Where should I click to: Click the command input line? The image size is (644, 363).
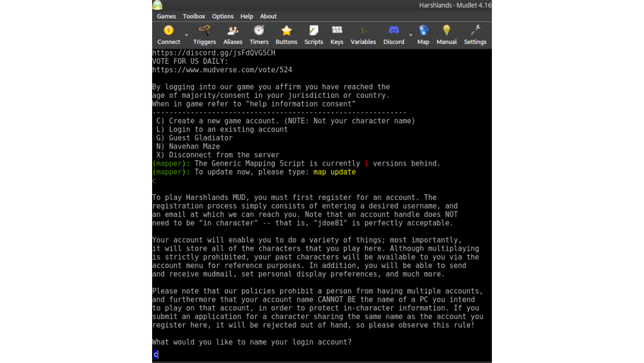coord(321,354)
